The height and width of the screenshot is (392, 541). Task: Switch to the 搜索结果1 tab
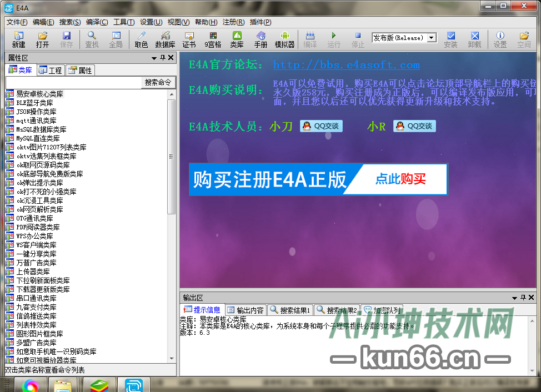click(x=290, y=310)
